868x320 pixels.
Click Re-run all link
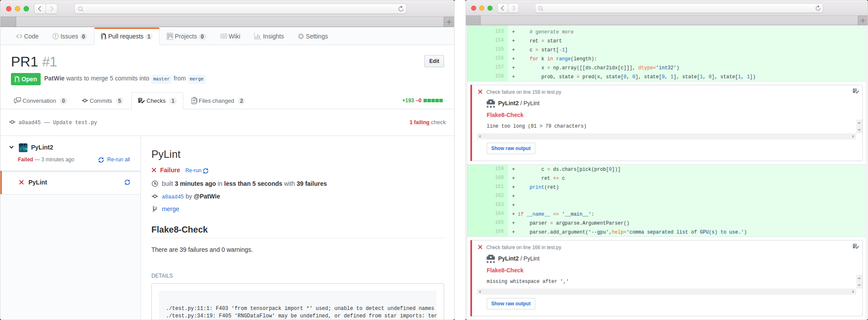(x=114, y=160)
